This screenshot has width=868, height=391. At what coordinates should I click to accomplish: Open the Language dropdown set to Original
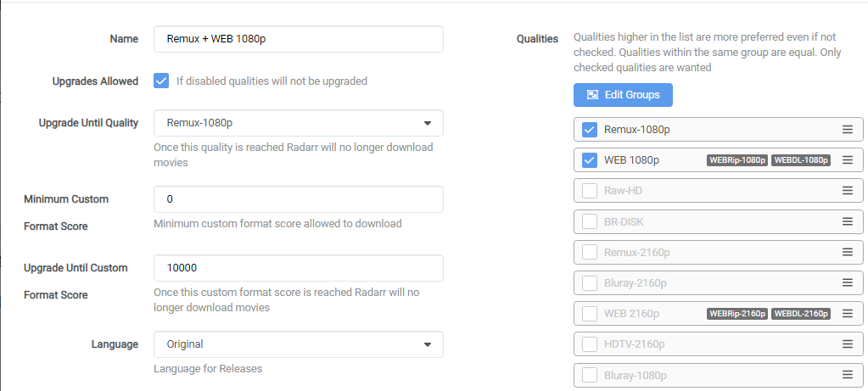coord(298,344)
